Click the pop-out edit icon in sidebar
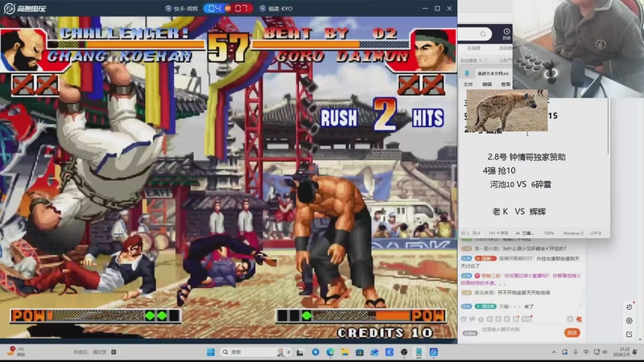 click(x=630, y=335)
